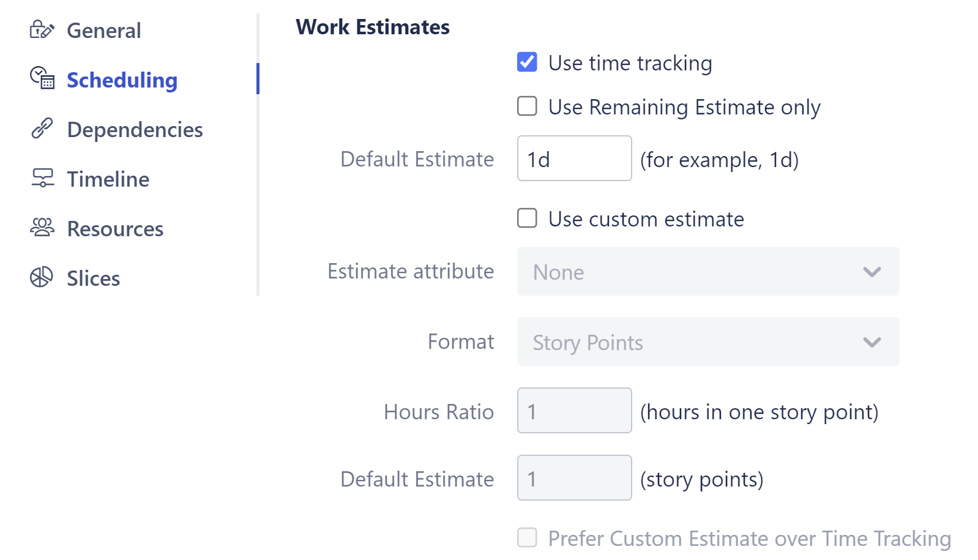This screenshot has height=560, width=978.
Task: Click the Dependencies chain-link icon
Action: 42,129
